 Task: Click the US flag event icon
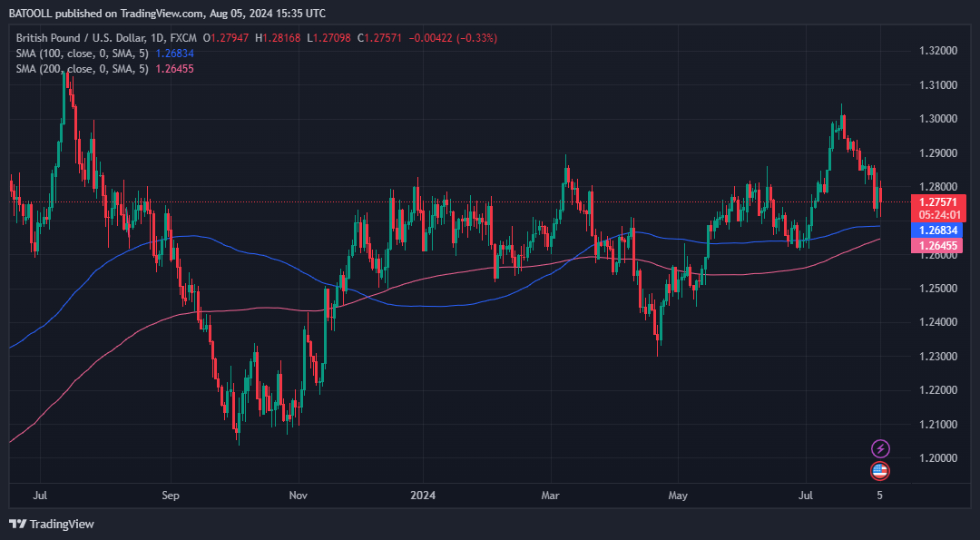(x=880, y=471)
